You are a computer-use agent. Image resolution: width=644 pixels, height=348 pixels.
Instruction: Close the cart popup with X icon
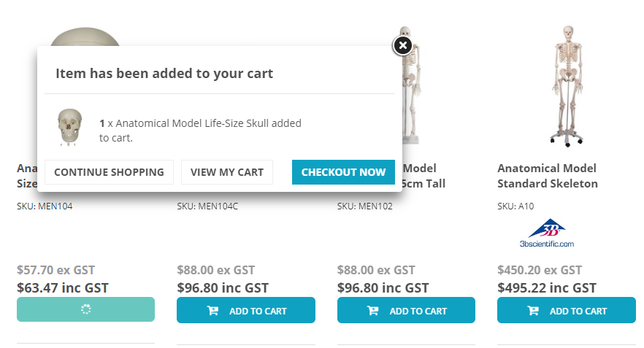click(x=403, y=45)
